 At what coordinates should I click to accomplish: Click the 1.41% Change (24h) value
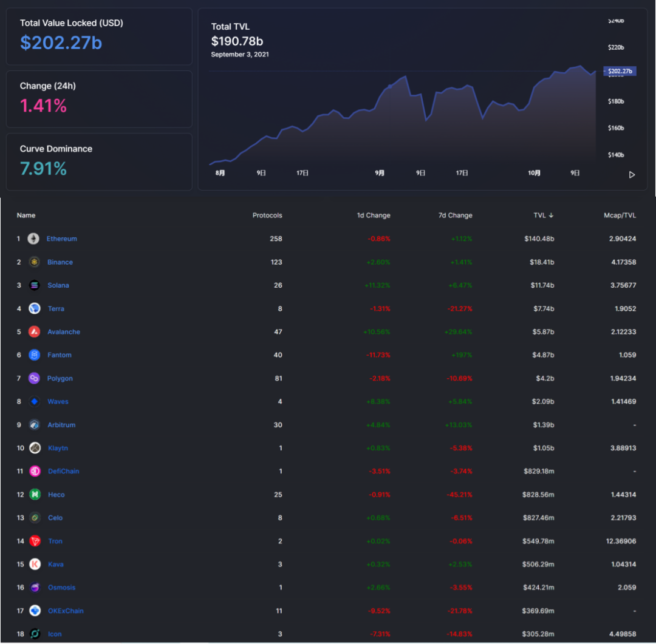[43, 106]
